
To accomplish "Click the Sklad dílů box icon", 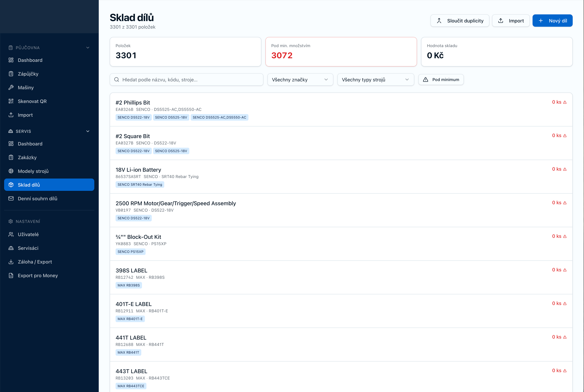I will point(11,185).
